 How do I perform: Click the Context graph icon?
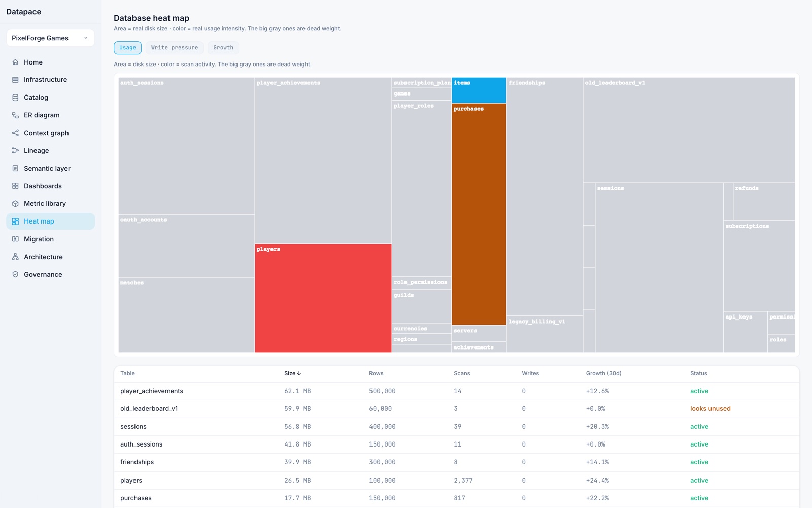(15, 133)
